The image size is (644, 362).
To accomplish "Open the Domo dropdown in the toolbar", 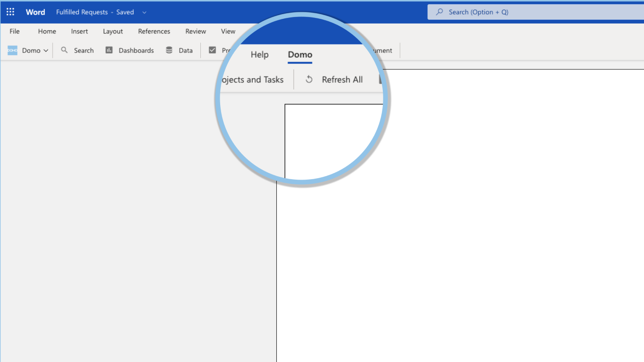I will click(x=28, y=50).
